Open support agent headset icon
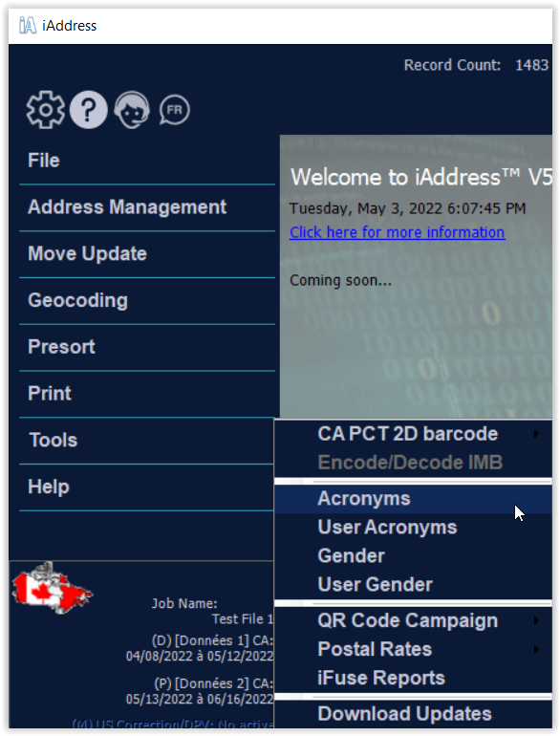This screenshot has height=736, width=560. pyautogui.click(x=132, y=110)
